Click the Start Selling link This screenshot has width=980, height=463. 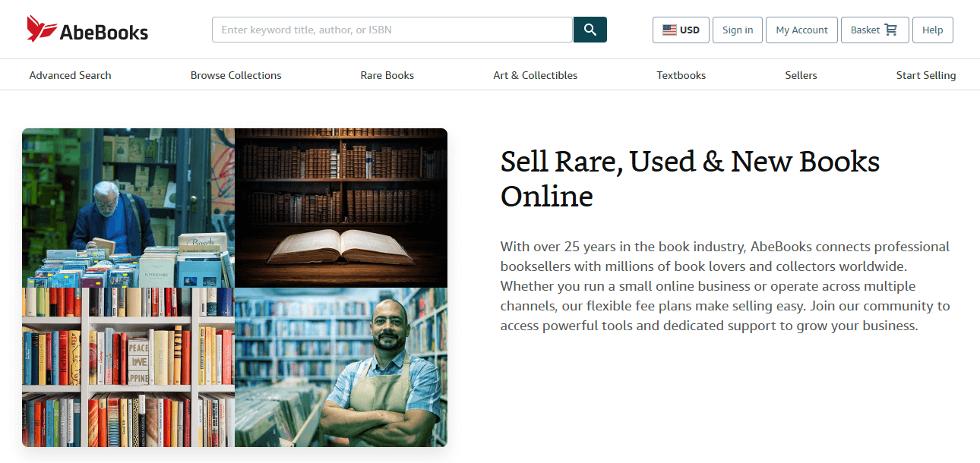click(925, 75)
